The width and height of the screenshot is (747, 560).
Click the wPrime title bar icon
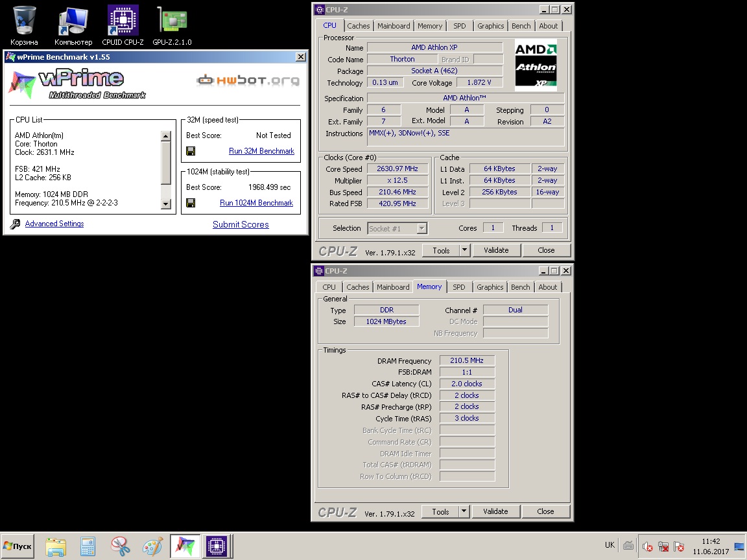(10, 56)
